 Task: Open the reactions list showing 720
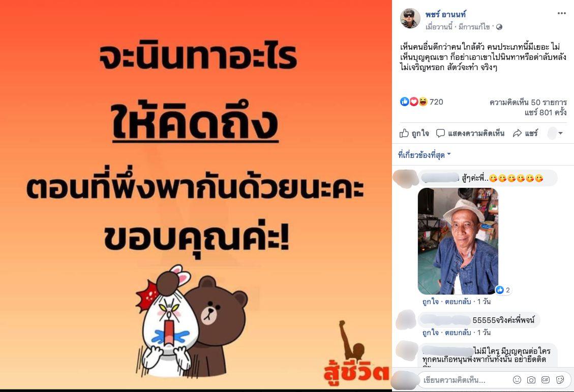[421, 102]
